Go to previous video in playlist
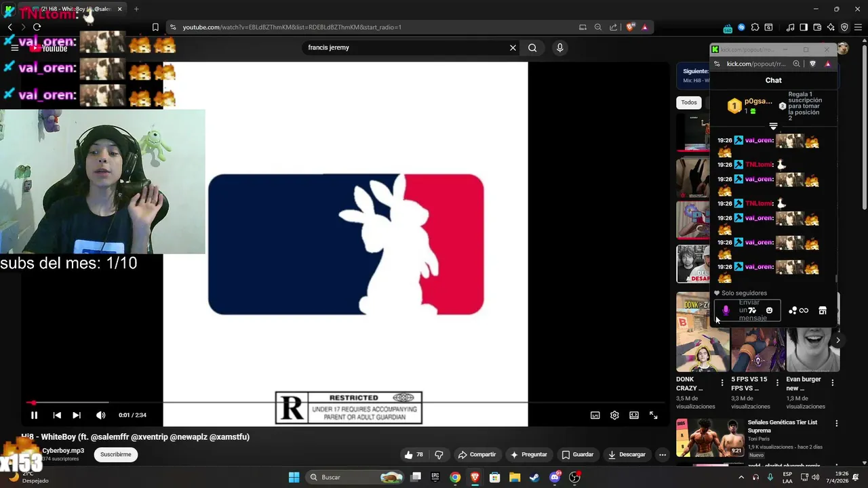 pyautogui.click(x=57, y=415)
